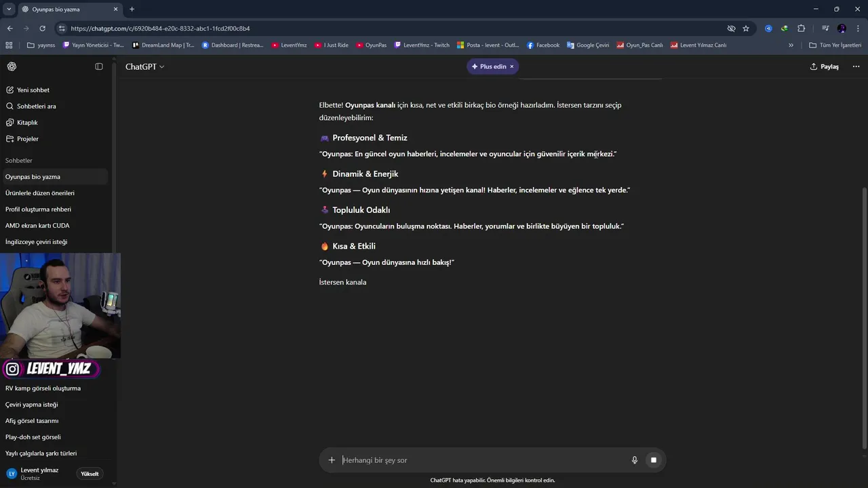Open the Google Çeviri bookmark
This screenshot has height=488, width=868.
tap(588, 45)
